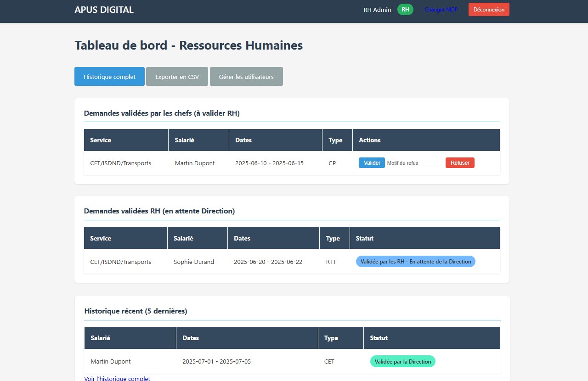588x381 pixels.
Task: Click the Tableau de bord page title
Action: [188, 45]
